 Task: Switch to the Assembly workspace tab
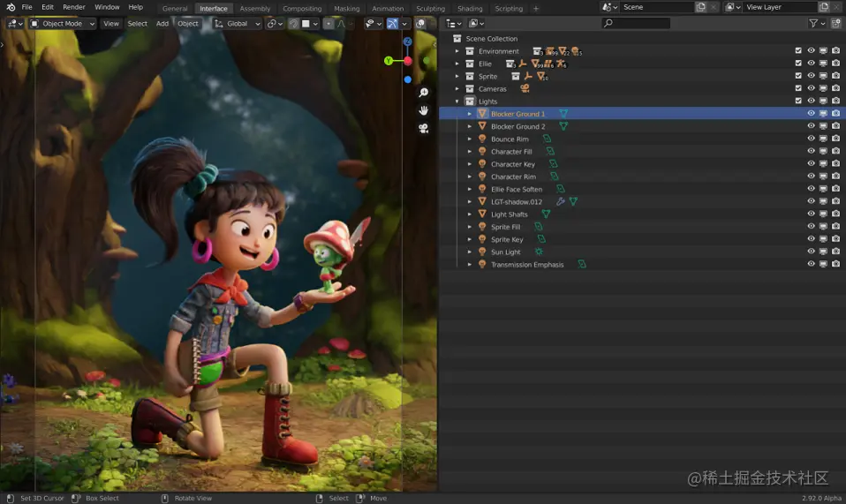coord(255,9)
